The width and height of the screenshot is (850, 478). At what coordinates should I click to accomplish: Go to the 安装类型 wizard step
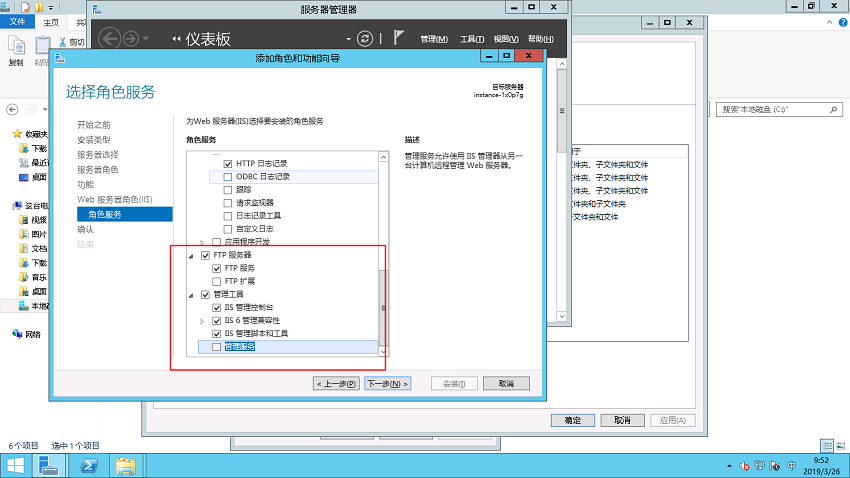94,140
